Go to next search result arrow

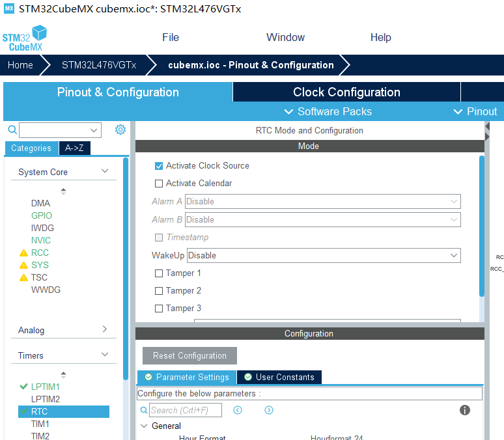(x=269, y=410)
